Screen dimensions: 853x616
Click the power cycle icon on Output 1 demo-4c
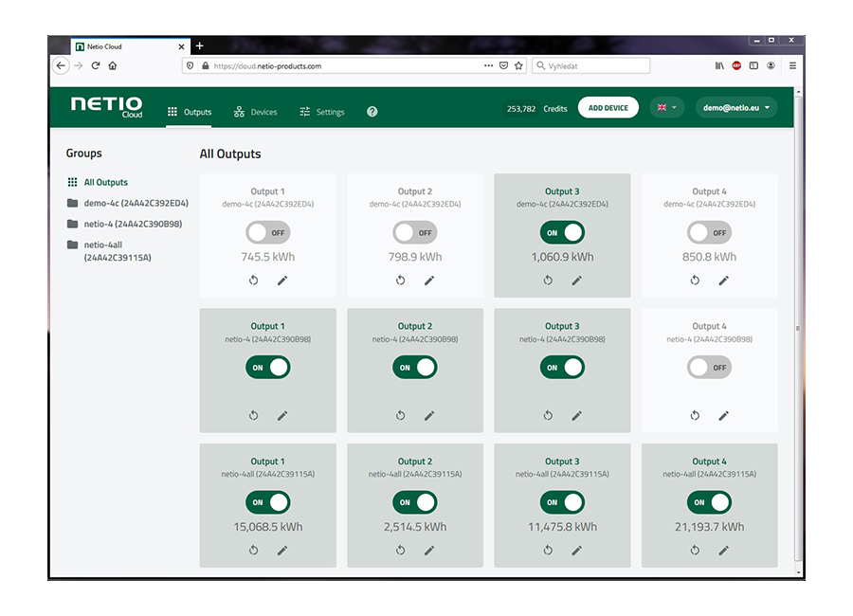pos(253,281)
